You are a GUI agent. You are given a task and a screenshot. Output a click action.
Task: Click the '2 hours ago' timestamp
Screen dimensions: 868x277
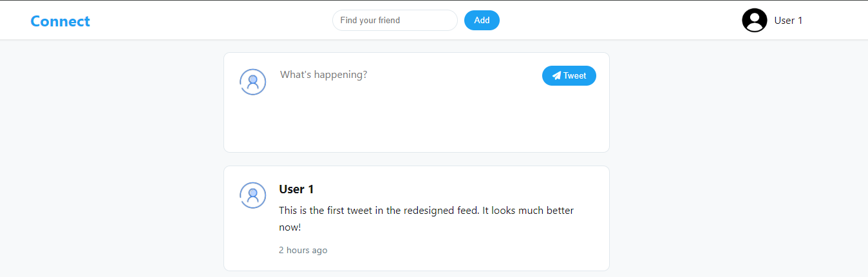(x=303, y=250)
